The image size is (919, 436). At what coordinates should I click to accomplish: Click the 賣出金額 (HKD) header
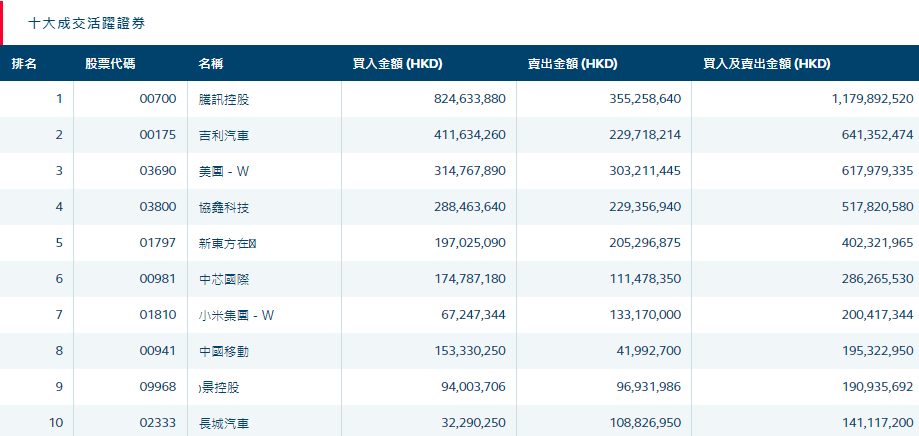573,64
